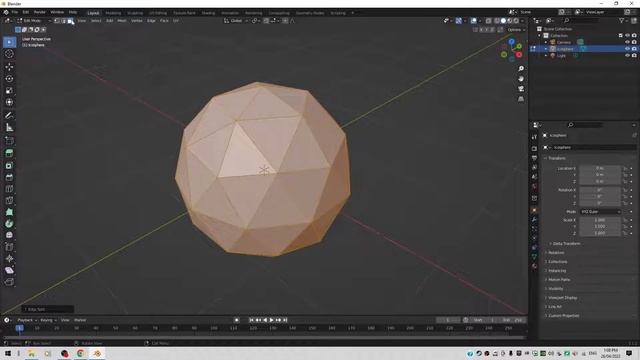Image resolution: width=640 pixels, height=360 pixels.
Task: Select the Extrude Region tool
Action: [x=9, y=153]
